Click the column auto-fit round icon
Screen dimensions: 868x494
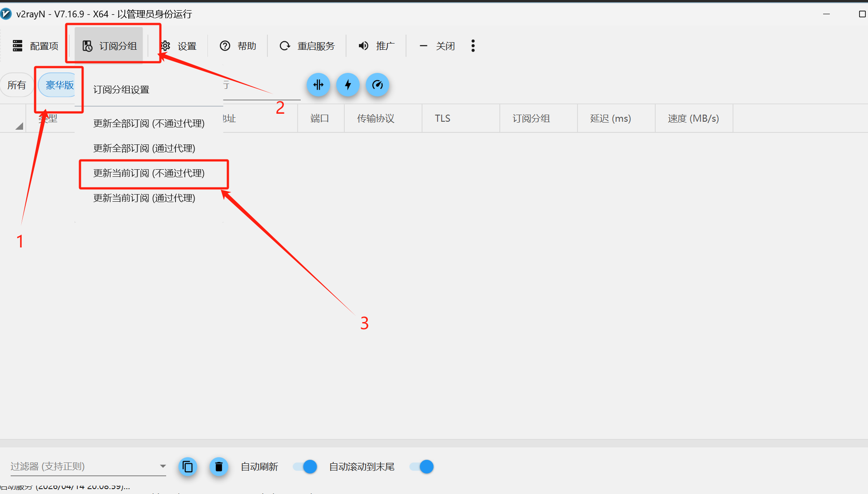tap(318, 85)
